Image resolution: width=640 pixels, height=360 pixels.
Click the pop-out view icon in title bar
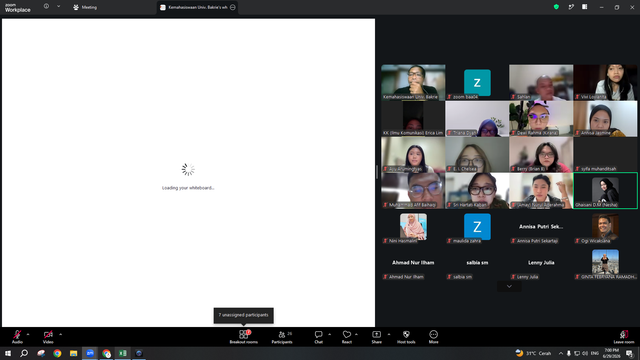point(571,7)
